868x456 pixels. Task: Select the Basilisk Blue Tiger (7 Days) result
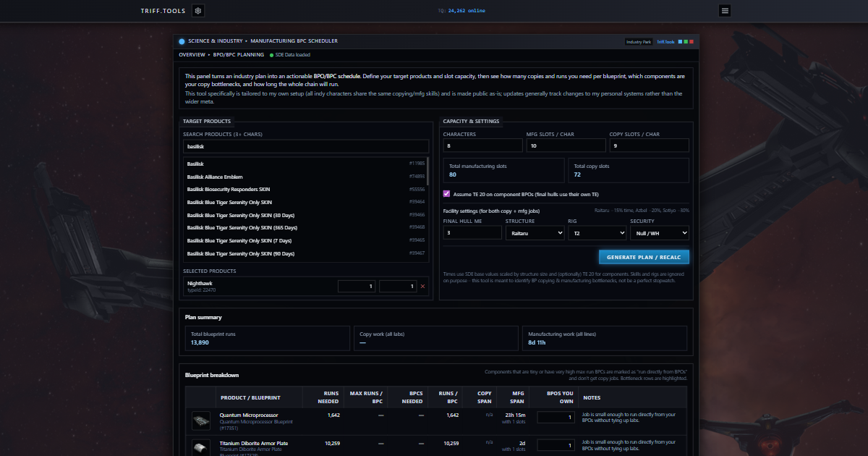(305, 240)
